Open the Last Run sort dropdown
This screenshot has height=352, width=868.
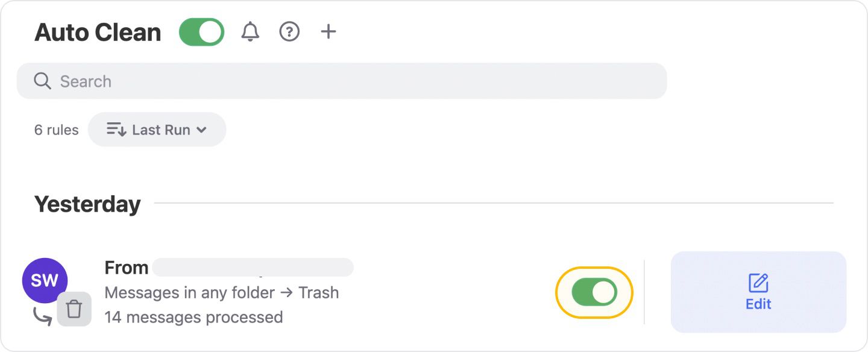pyautogui.click(x=157, y=129)
